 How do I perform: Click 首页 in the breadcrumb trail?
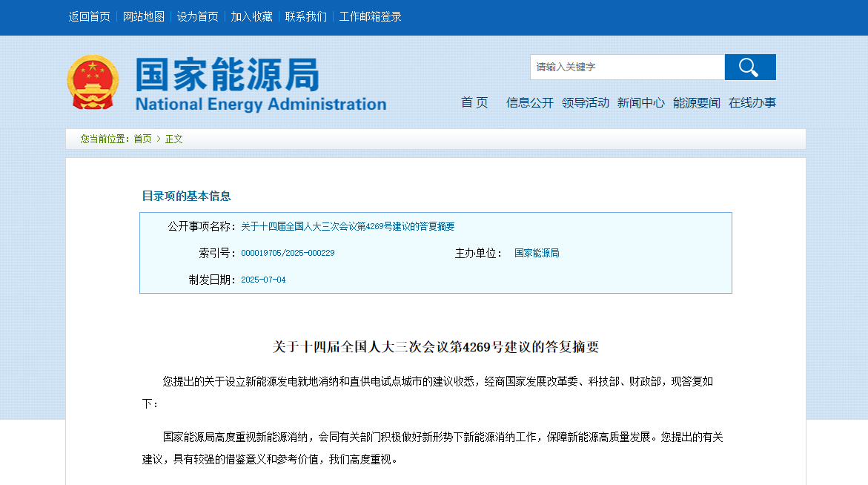pyautogui.click(x=142, y=139)
